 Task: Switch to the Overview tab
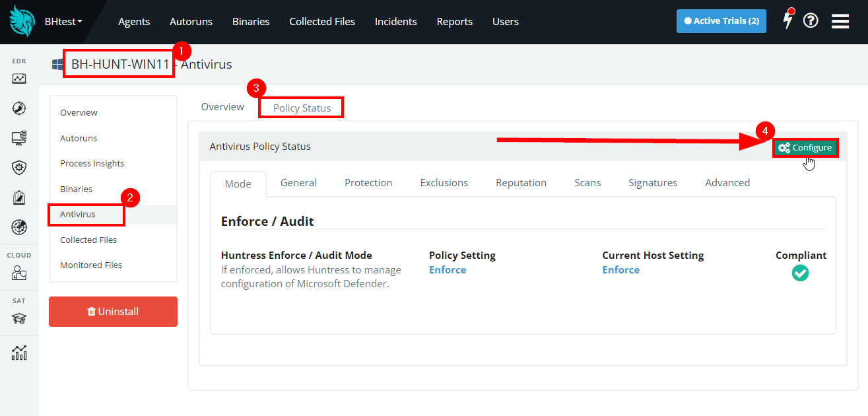(222, 107)
